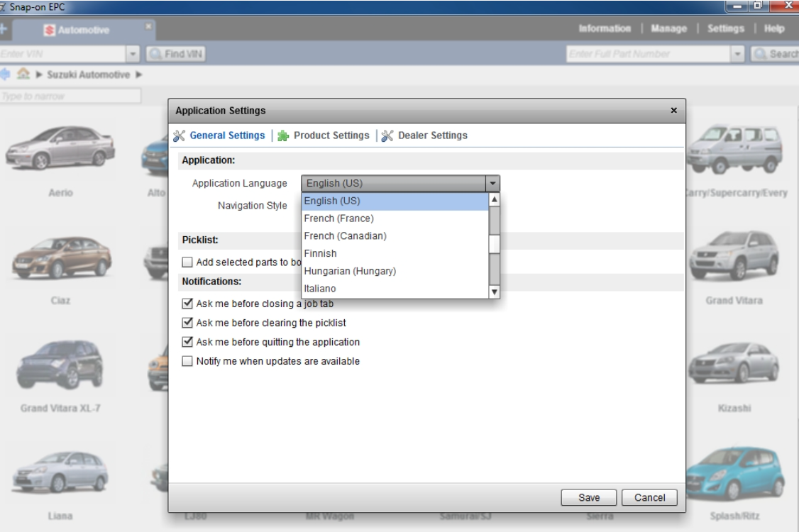Switch to the Product Settings tab
Image resolution: width=799 pixels, height=532 pixels.
pyautogui.click(x=331, y=135)
